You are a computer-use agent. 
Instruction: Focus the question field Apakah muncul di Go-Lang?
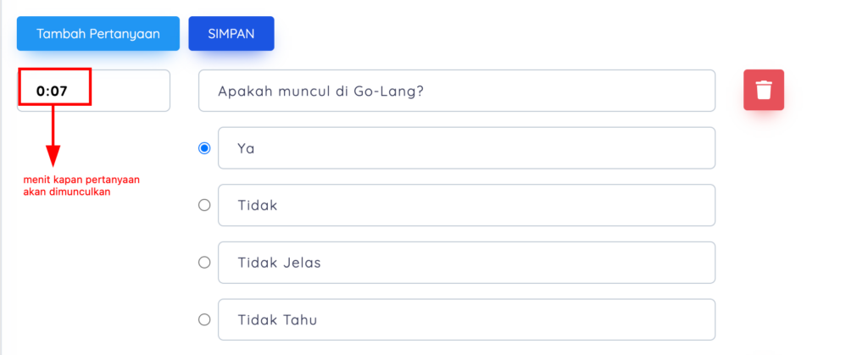click(457, 91)
